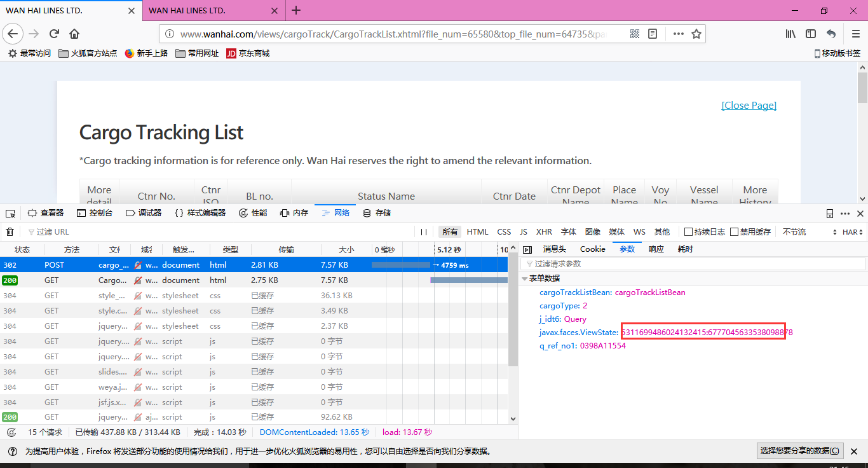This screenshot has height=468, width=868.
Task: Toggle the browser sidebar
Action: (811, 34)
